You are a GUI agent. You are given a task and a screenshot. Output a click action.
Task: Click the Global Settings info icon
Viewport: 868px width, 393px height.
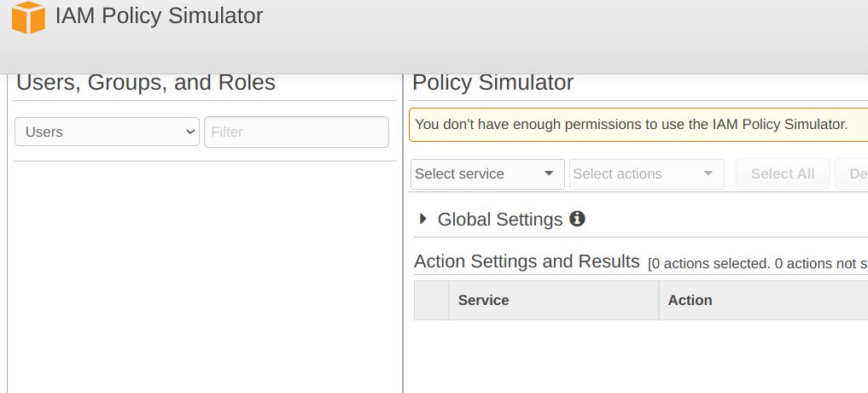577,219
